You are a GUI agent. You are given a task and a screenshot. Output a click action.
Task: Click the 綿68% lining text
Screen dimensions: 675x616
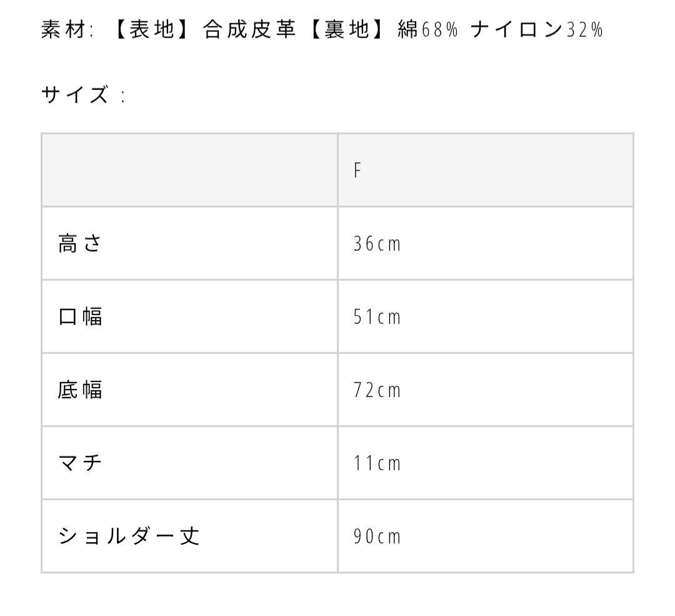428,30
